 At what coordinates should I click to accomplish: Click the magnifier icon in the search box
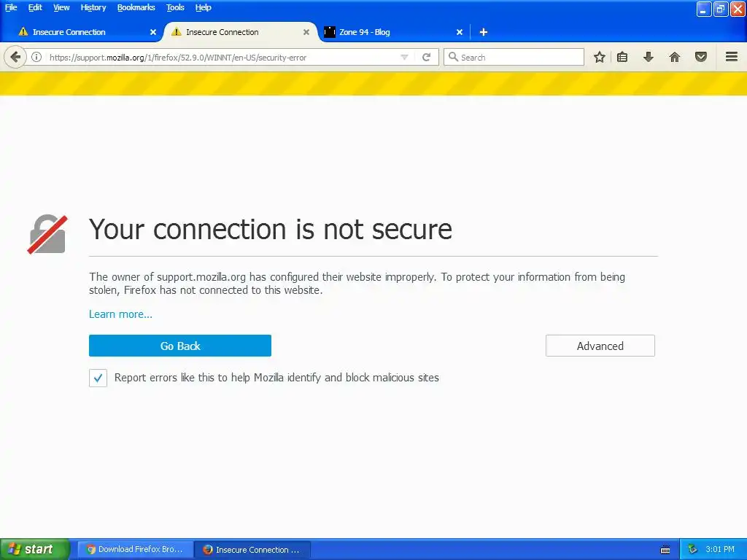[454, 57]
